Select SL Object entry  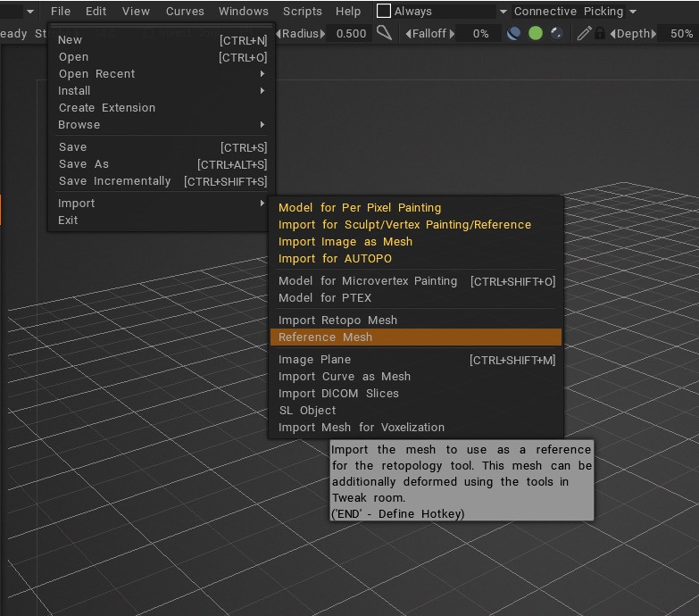pos(415,410)
